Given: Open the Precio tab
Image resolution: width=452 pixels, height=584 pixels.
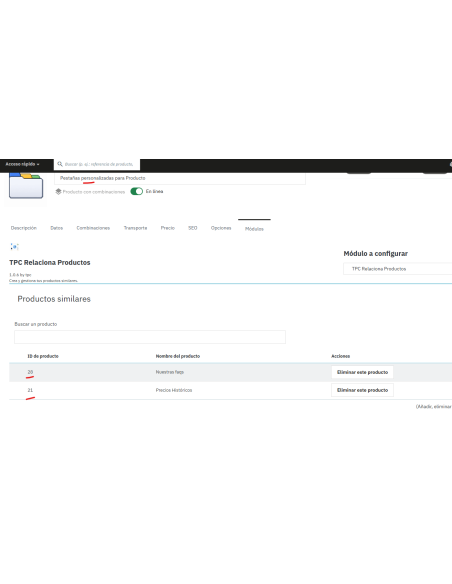Looking at the screenshot, I should click(x=168, y=228).
